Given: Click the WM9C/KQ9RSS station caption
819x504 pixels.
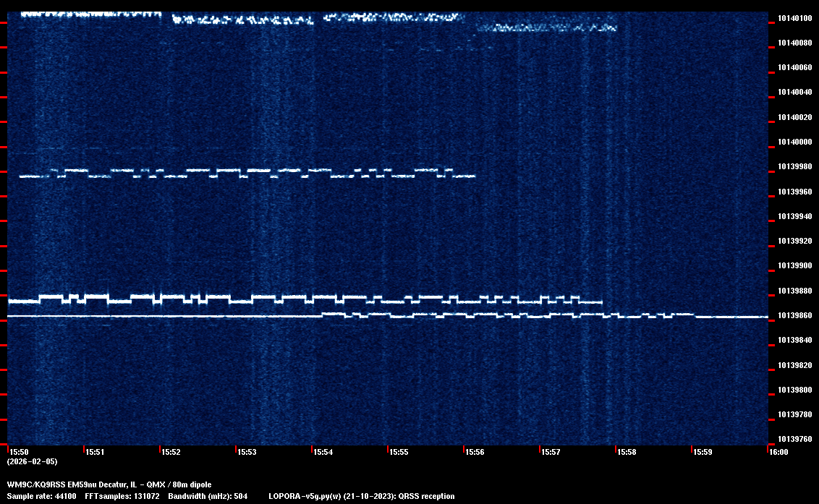Looking at the screenshot, I should (x=109, y=484).
